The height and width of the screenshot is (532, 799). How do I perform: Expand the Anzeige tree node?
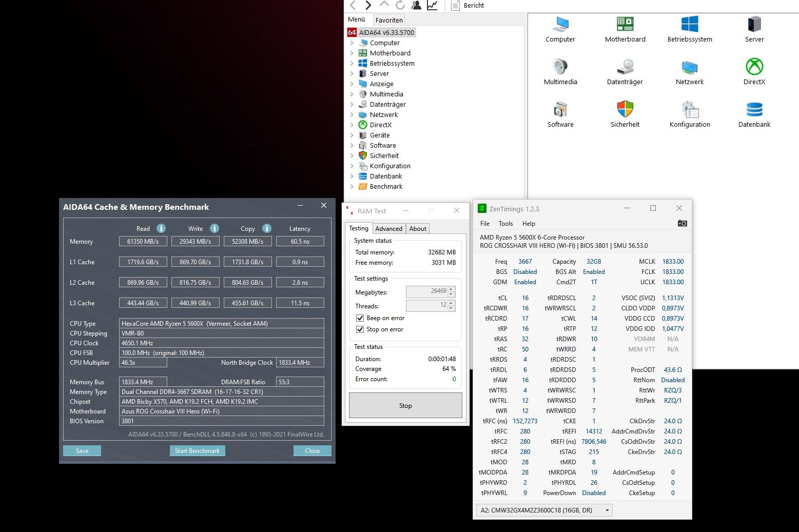pyautogui.click(x=352, y=84)
